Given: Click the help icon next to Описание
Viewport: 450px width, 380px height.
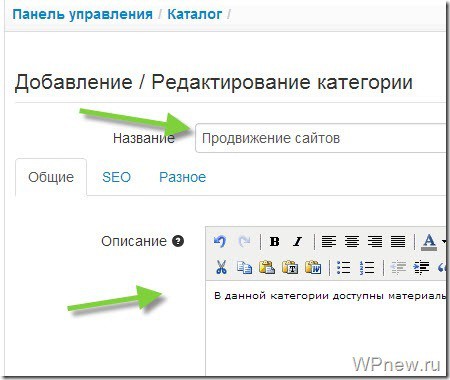Looking at the screenshot, I should pos(178,241).
